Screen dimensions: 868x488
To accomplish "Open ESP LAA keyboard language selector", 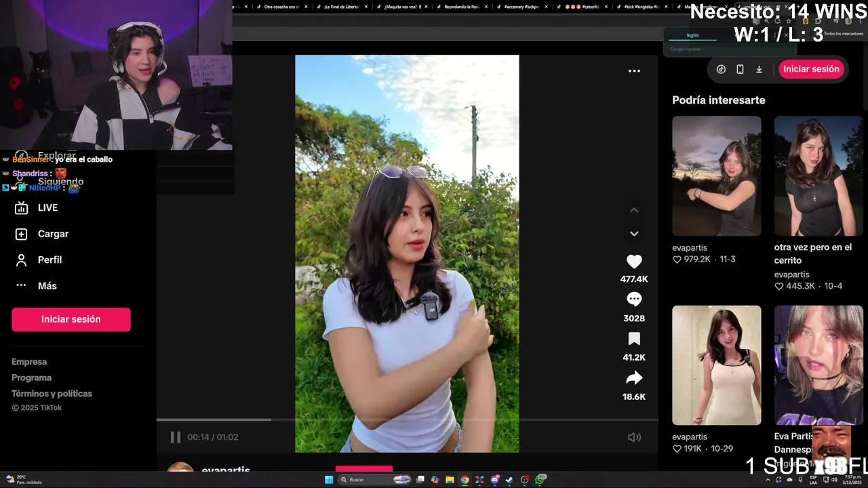I will [x=814, y=480].
